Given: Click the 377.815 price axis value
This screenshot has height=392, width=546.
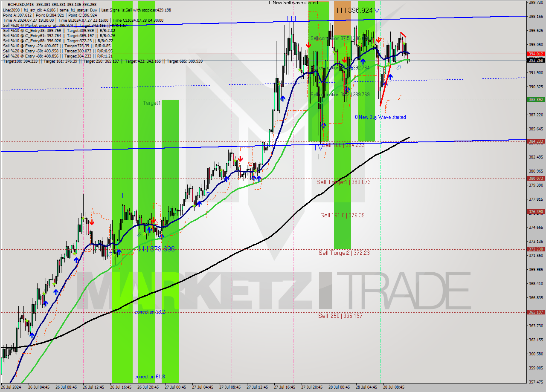Looking at the screenshot, I should pos(536,199).
